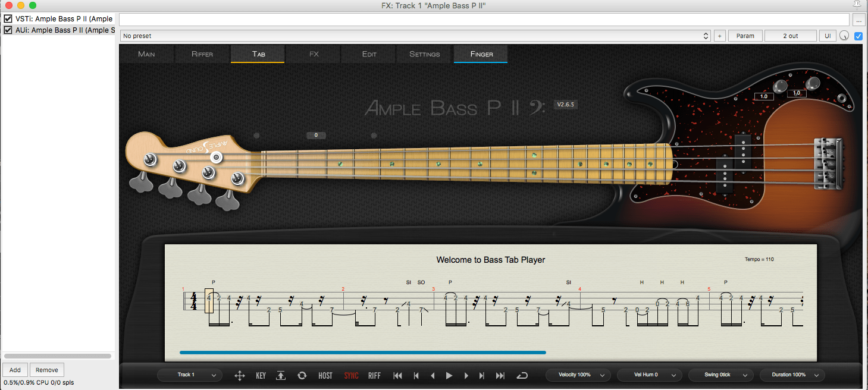Click the pin window icon in title bar
This screenshot has height=390, width=868.
click(857, 5)
